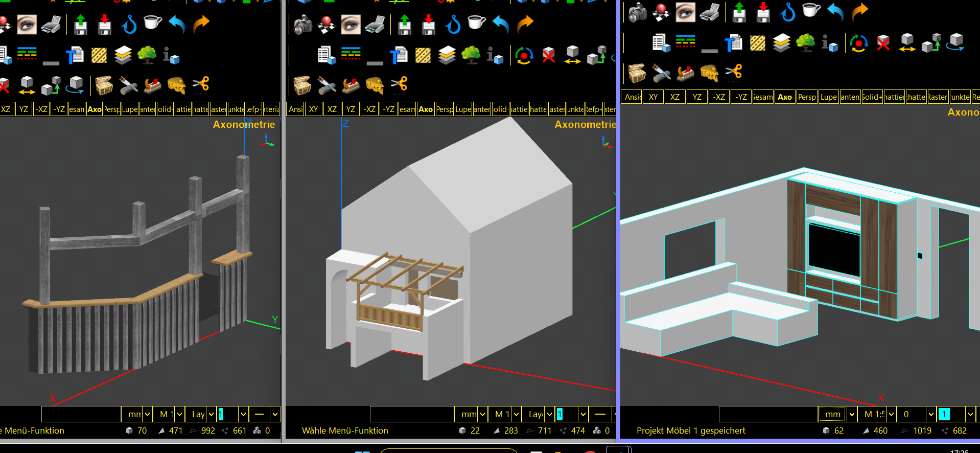
Task: Toggle the eye icon in the right window
Action: 685,12
